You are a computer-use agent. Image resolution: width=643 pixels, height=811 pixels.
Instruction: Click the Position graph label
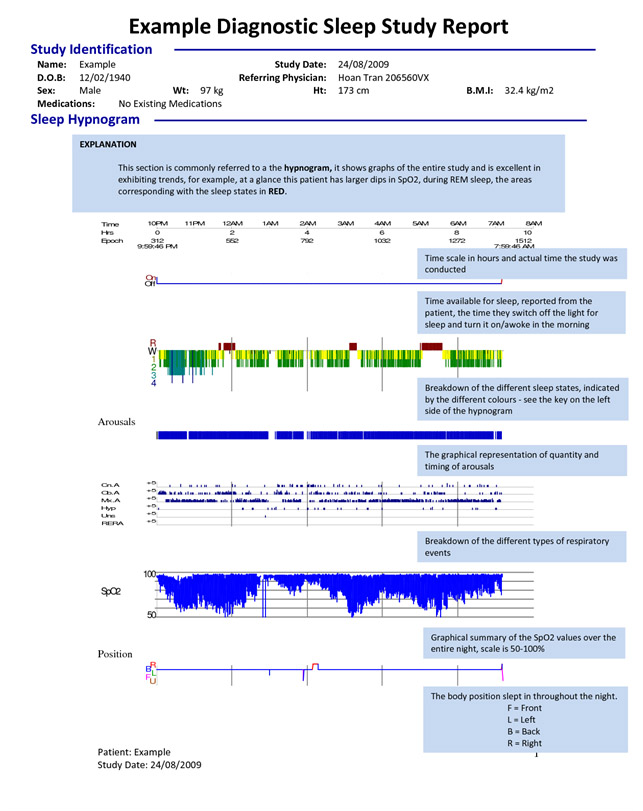tap(115, 654)
